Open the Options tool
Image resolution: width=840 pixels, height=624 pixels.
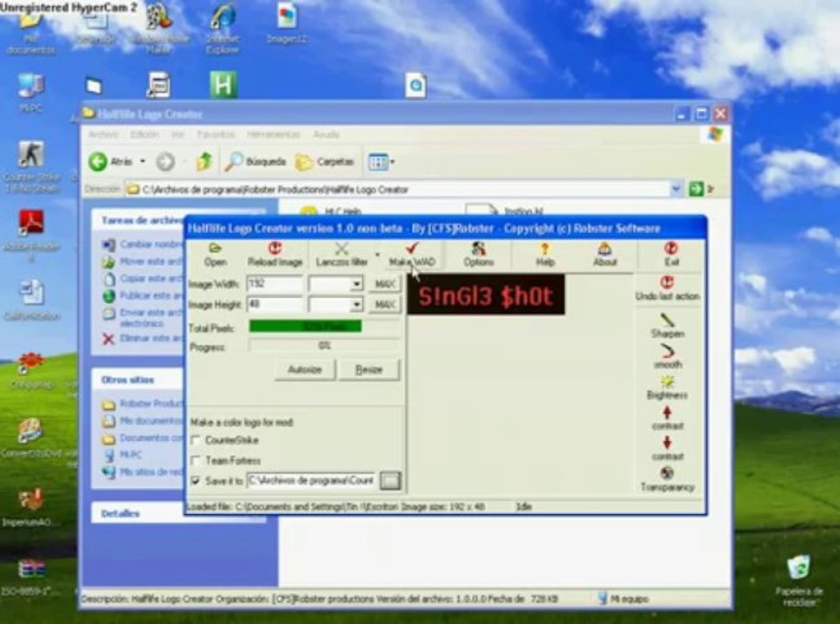tap(478, 255)
